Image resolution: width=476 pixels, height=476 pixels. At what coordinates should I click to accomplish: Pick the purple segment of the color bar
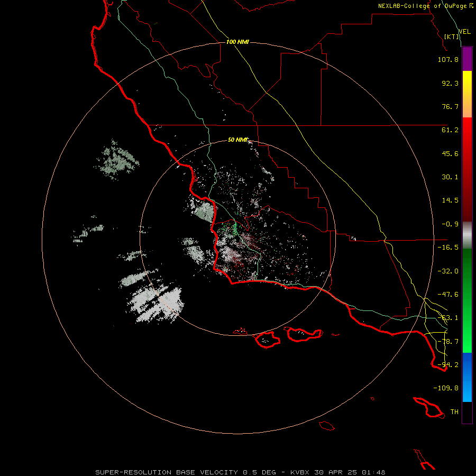(467, 59)
